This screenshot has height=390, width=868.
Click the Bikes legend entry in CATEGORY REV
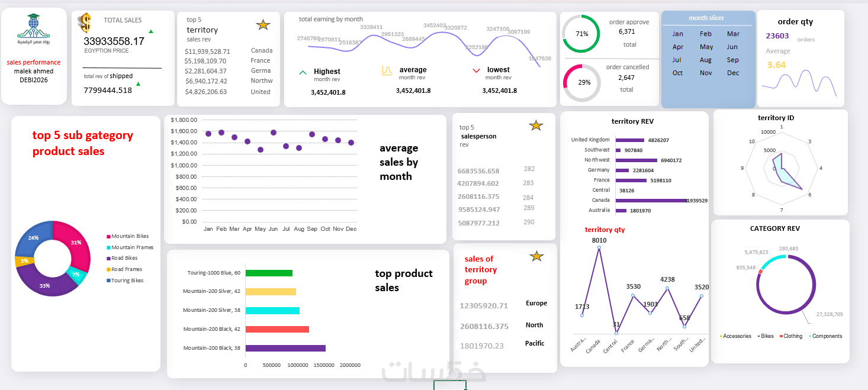[x=766, y=336]
